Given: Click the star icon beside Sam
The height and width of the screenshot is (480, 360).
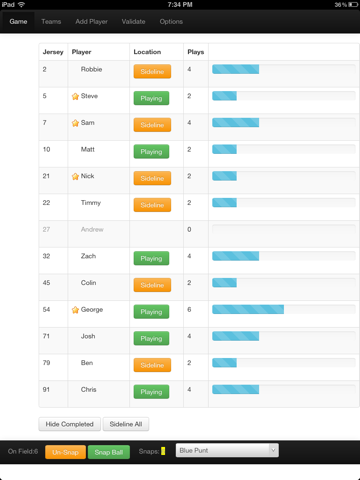Looking at the screenshot, I should coord(75,123).
